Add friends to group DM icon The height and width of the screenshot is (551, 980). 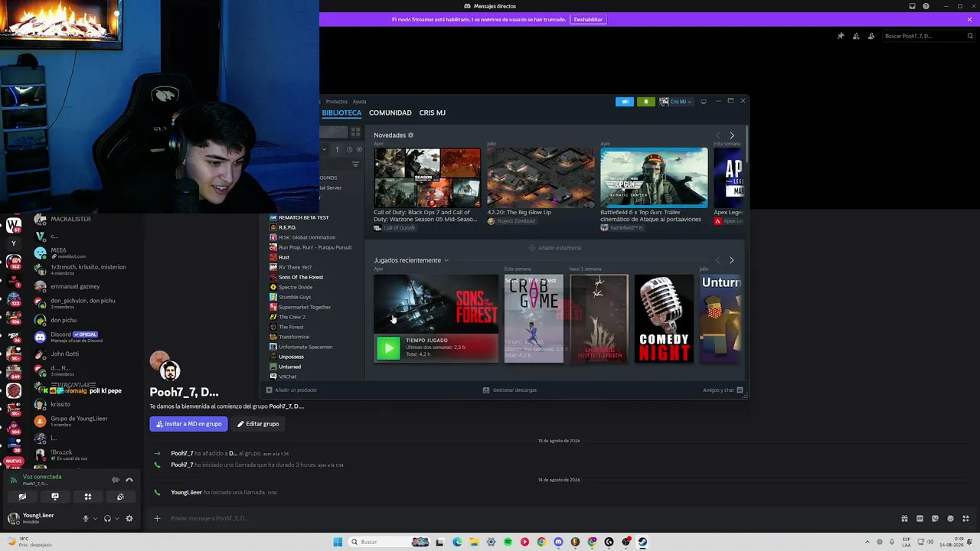tap(856, 36)
